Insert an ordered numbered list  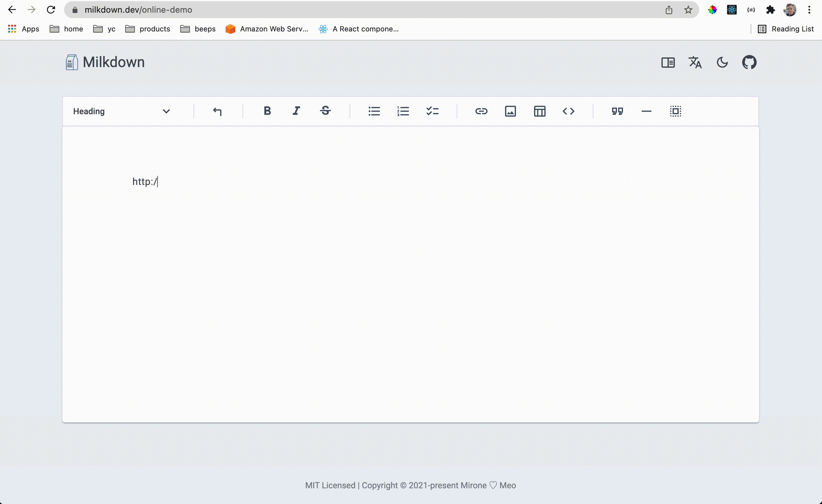[x=403, y=111]
